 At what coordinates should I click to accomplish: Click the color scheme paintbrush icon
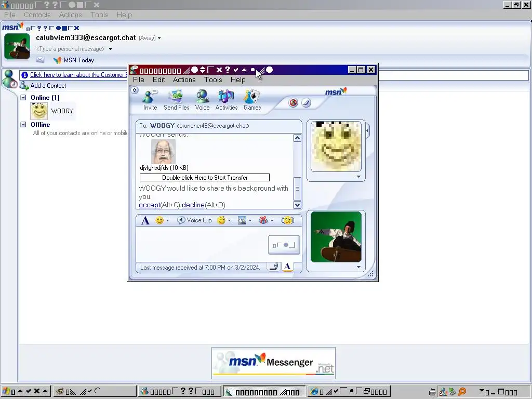(x=306, y=102)
